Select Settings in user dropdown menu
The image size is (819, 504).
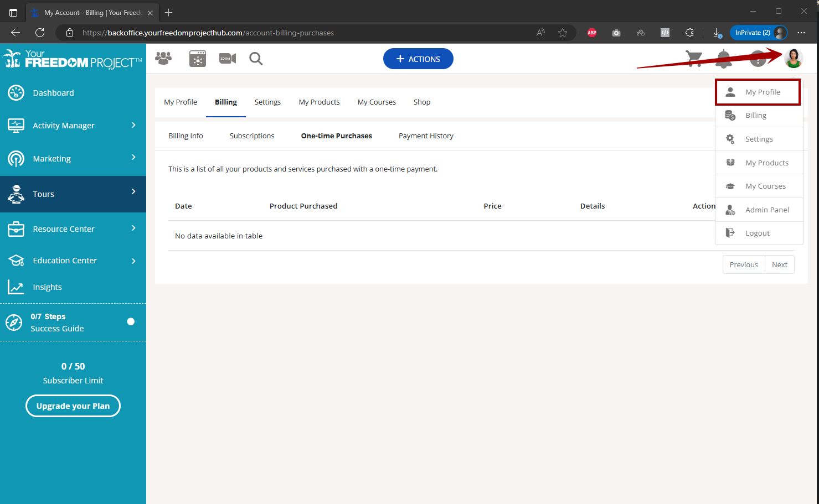tap(759, 139)
